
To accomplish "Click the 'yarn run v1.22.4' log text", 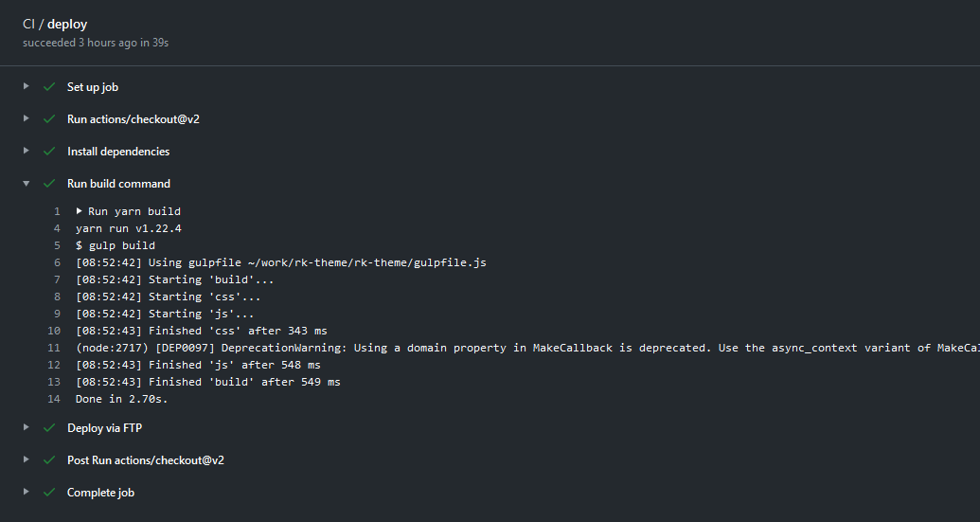I will tap(129, 228).
